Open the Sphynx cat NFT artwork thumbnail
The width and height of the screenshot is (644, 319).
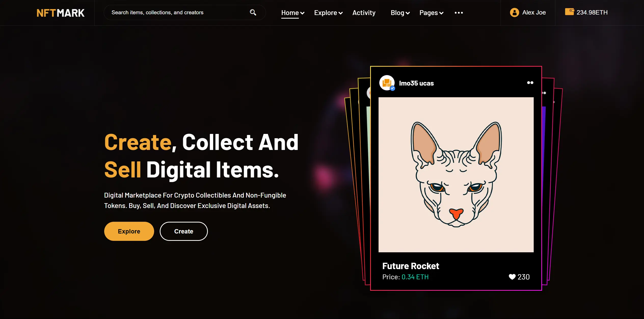point(456,175)
